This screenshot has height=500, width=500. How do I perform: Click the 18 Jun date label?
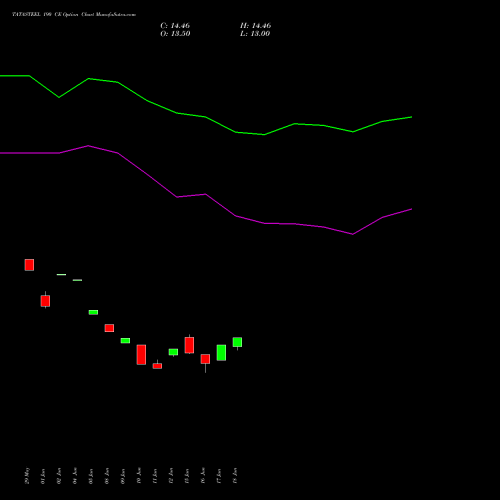click(235, 476)
